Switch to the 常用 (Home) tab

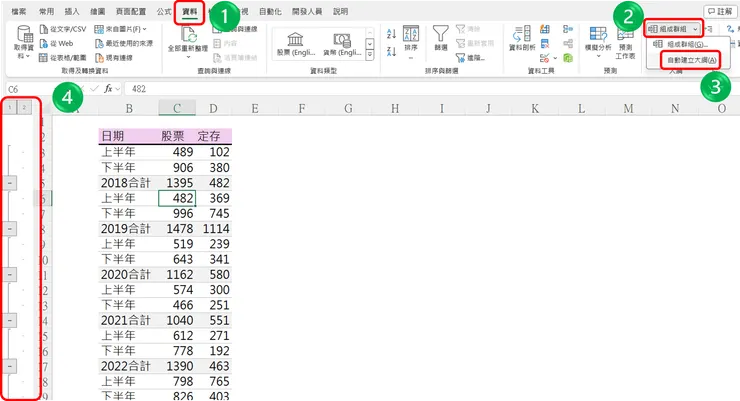pos(47,11)
